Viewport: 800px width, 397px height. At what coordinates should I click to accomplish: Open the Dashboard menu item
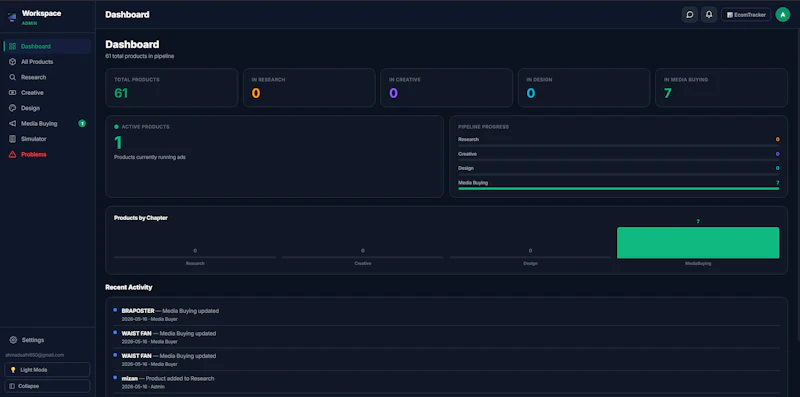click(x=47, y=46)
